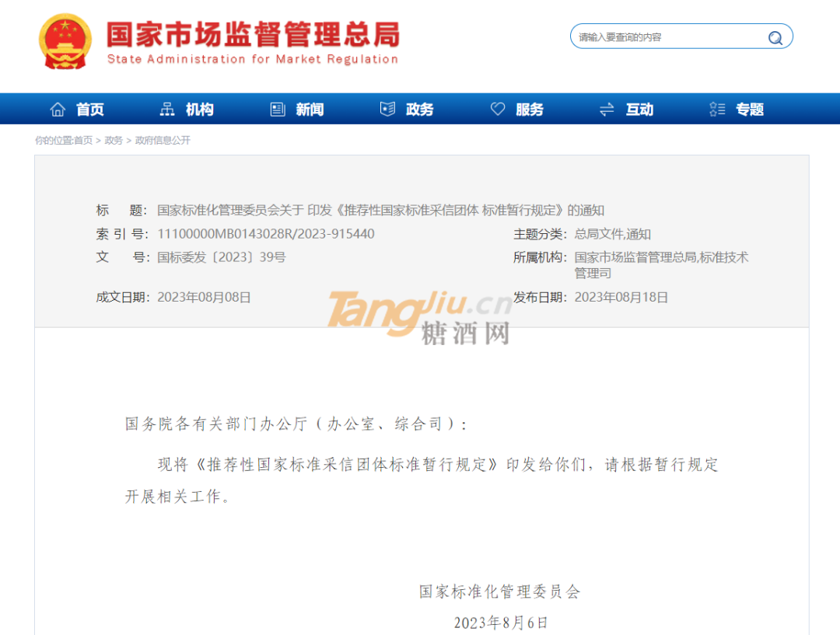840x635 pixels.
Task: Open the 首页 navigation menu item
Action: [90, 110]
